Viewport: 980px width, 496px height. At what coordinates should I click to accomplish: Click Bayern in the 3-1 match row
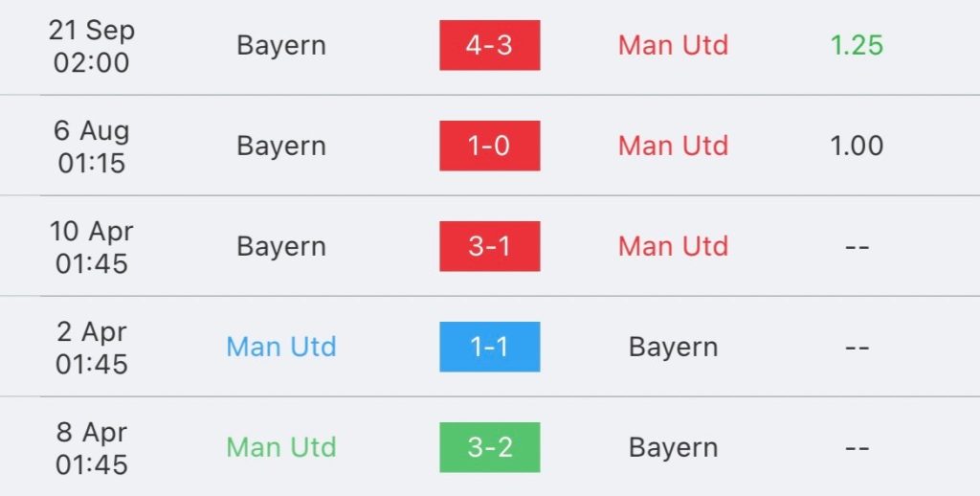coord(281,246)
